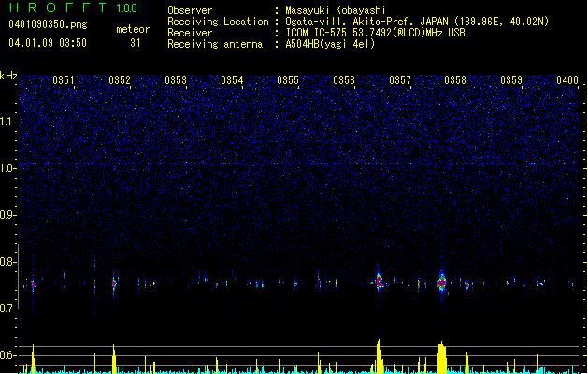This screenshot has width=588, height=374.
Task: Click the 'Receiving Location' label
Action: coord(218,22)
